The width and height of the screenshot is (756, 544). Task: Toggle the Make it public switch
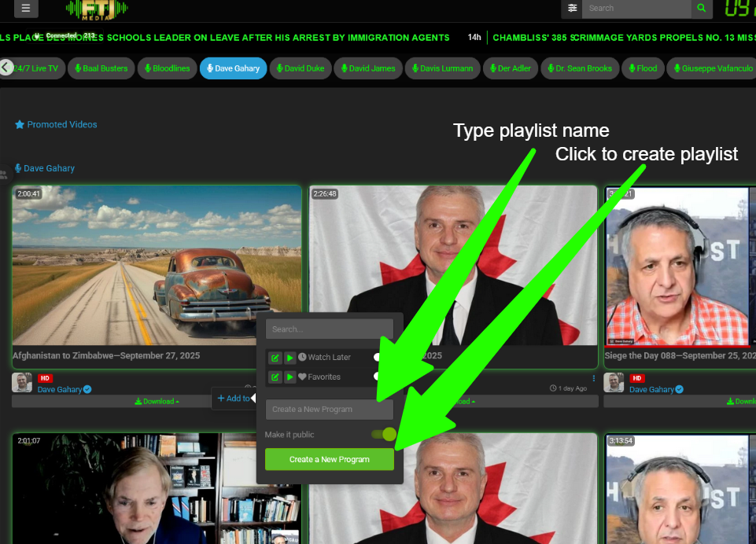[384, 435]
